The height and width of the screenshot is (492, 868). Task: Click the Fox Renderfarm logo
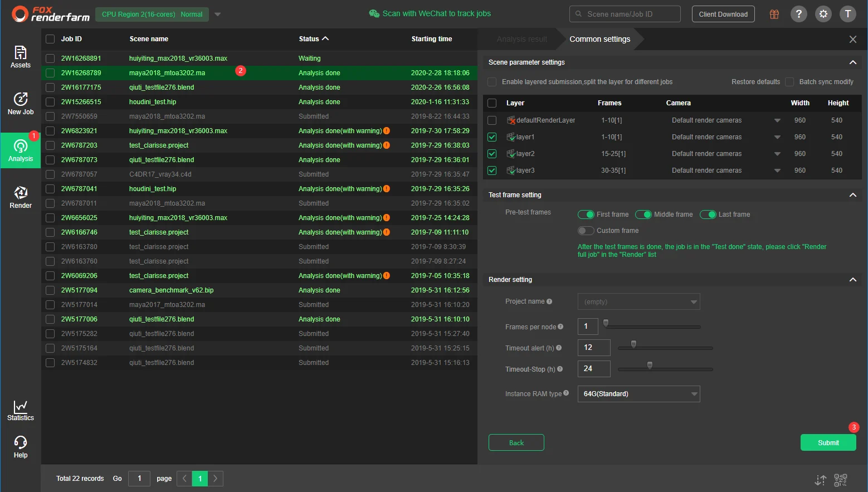(x=51, y=14)
